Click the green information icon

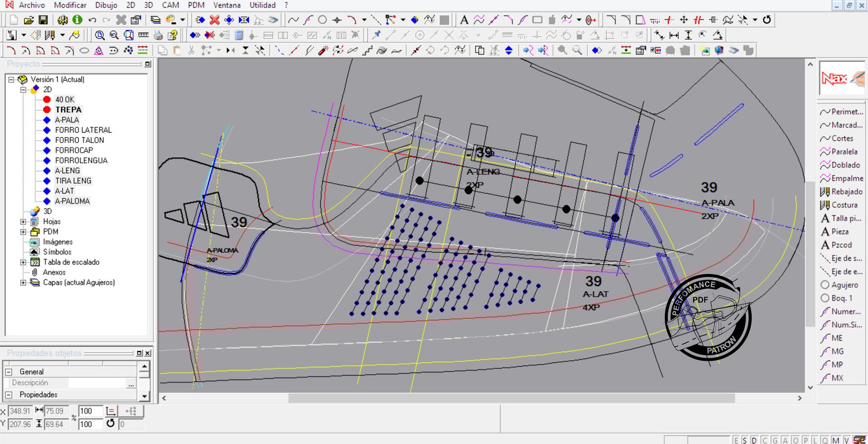point(78,20)
